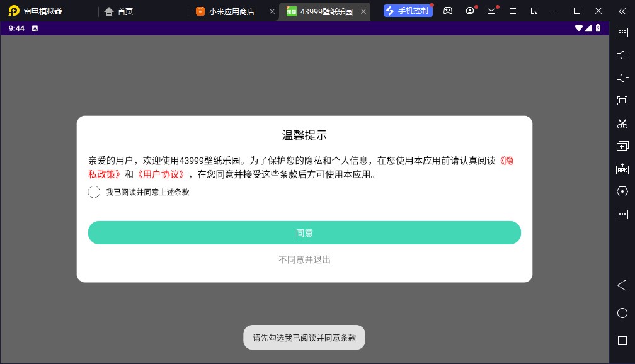
Task: Close the 小米应用商店 tab
Action: (x=272, y=11)
